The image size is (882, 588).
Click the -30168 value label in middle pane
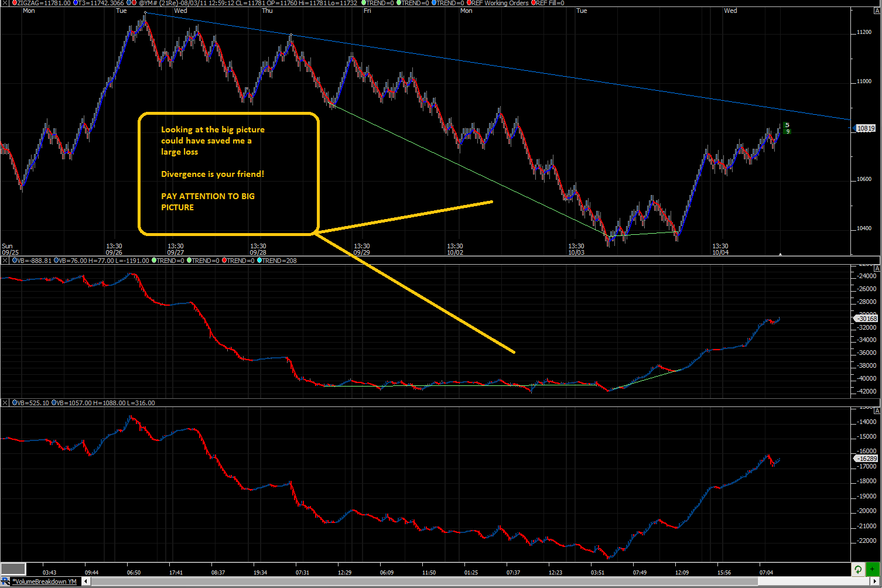point(867,318)
